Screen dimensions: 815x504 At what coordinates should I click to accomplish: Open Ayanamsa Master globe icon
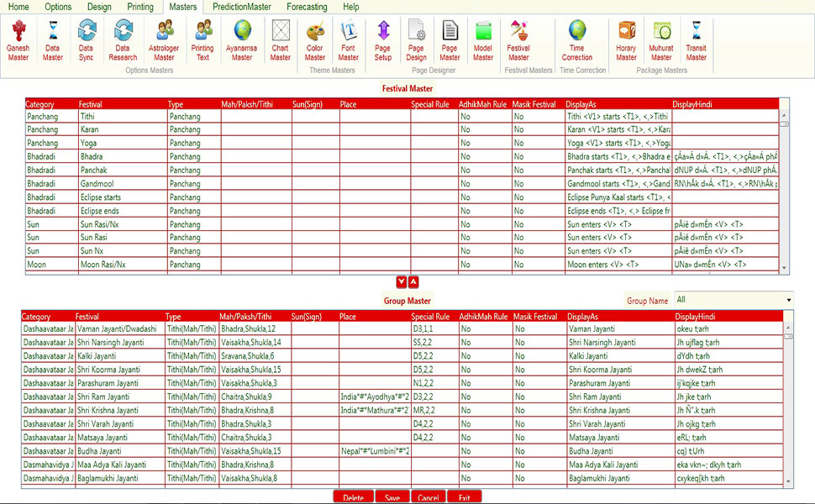click(242, 40)
